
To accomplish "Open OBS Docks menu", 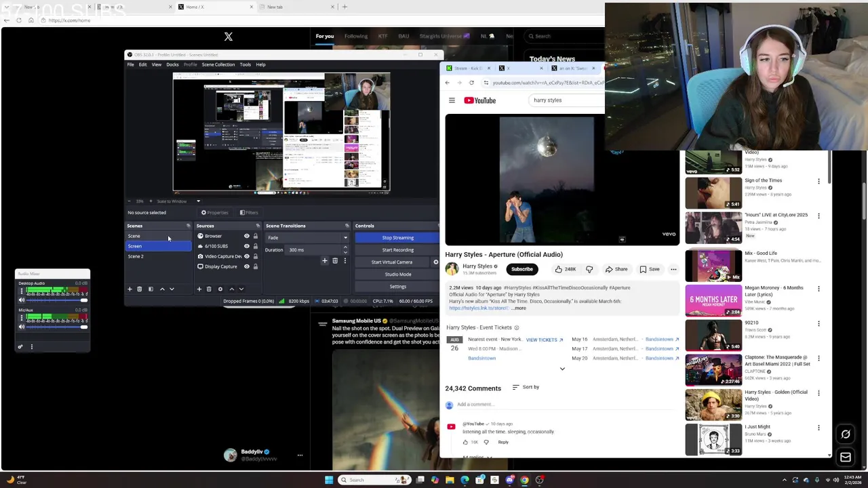I will point(172,64).
